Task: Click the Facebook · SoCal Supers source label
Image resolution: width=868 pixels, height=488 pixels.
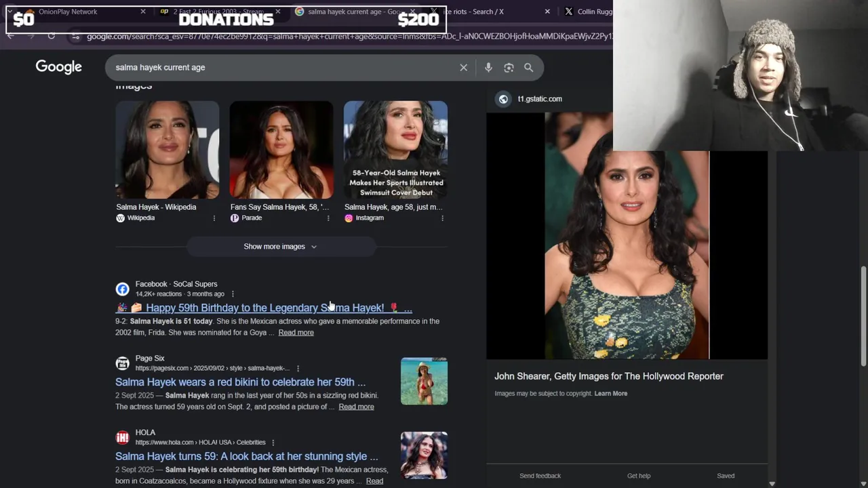Action: pos(176,284)
